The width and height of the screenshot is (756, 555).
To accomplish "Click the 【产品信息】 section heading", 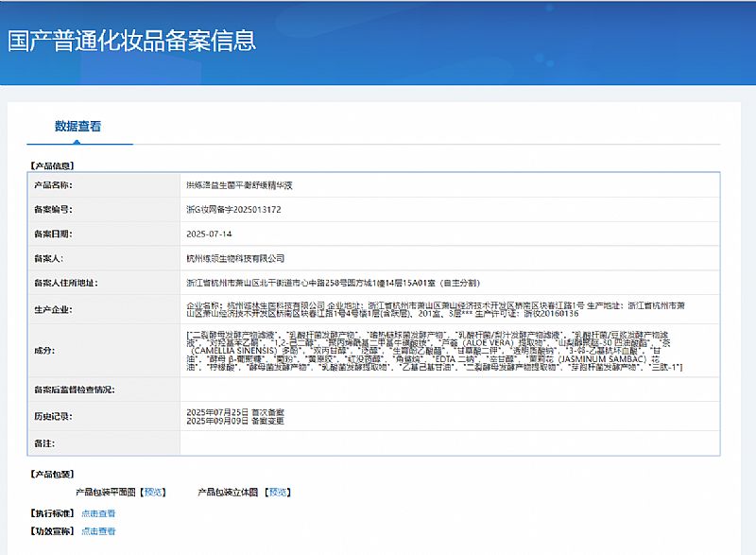I will click(x=52, y=165).
